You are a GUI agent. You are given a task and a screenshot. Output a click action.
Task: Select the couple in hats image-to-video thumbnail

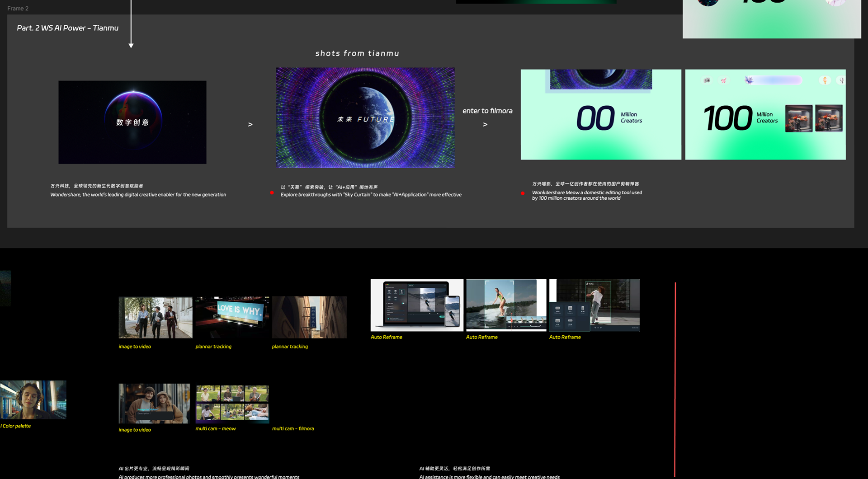(154, 404)
